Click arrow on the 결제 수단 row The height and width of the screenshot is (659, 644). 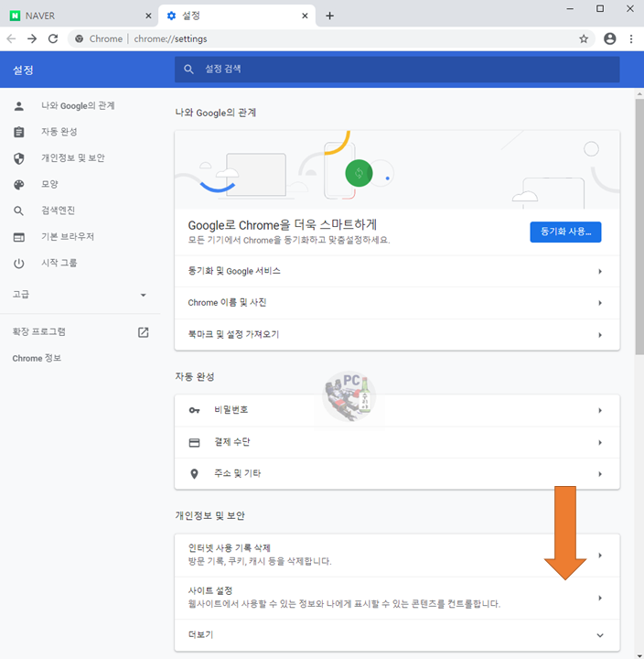pyautogui.click(x=600, y=443)
